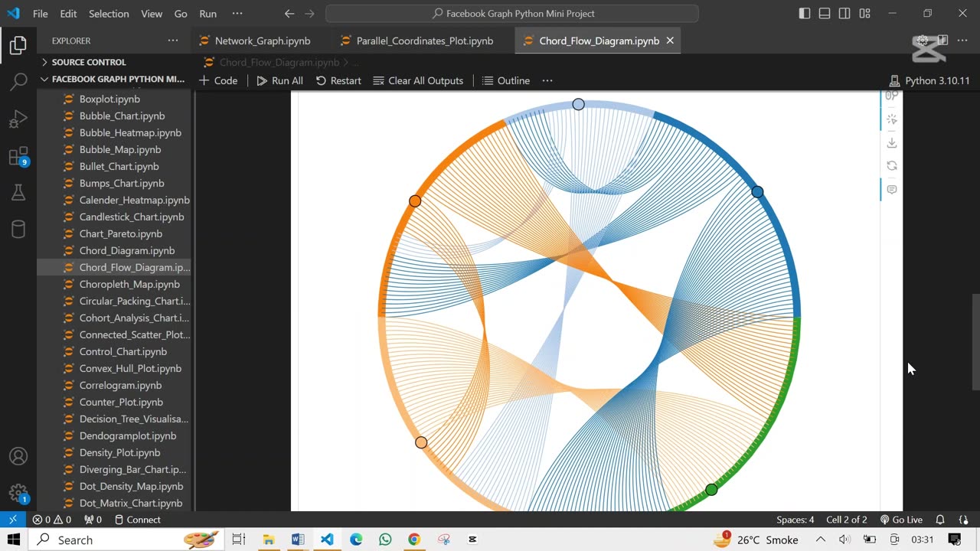Toggle the primary side bar layout icon
This screenshot has width=980, height=551.
coord(805,14)
